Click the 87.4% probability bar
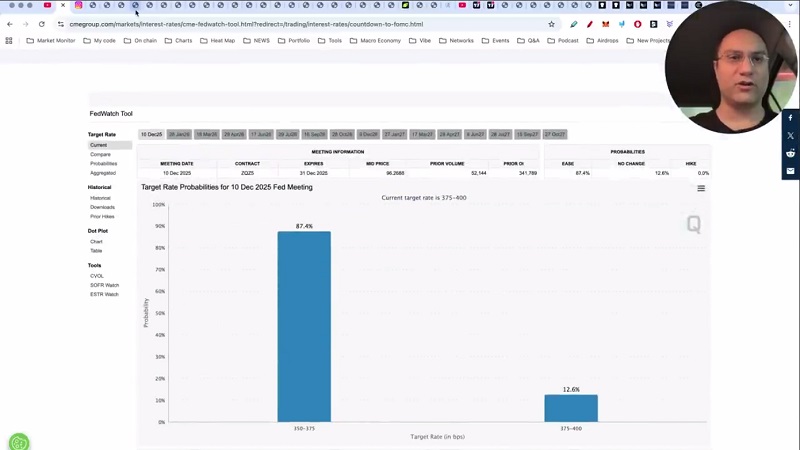The width and height of the screenshot is (800, 450). click(304, 326)
